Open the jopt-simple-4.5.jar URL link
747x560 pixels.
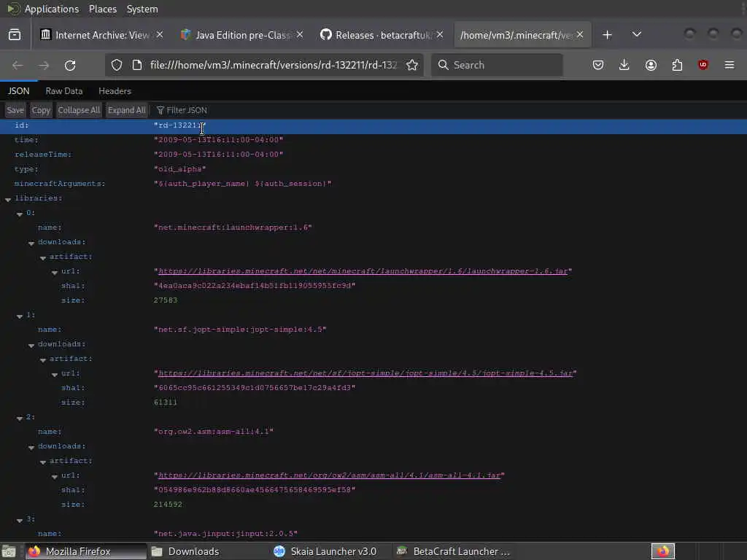tap(365, 373)
